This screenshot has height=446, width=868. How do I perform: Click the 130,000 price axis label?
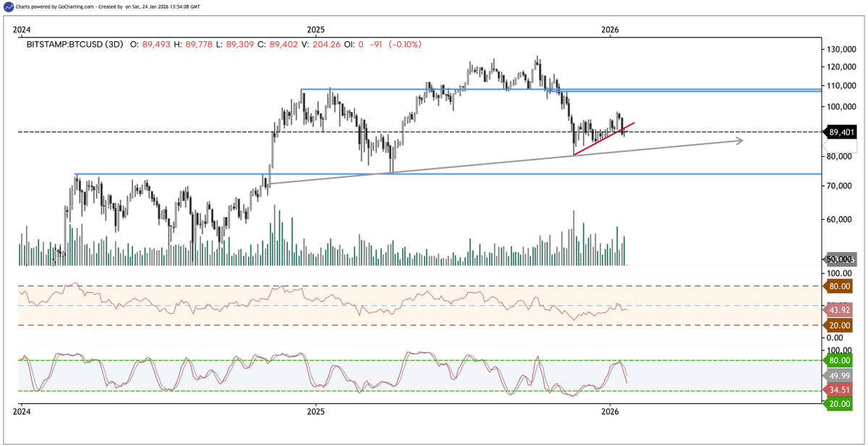[843, 49]
